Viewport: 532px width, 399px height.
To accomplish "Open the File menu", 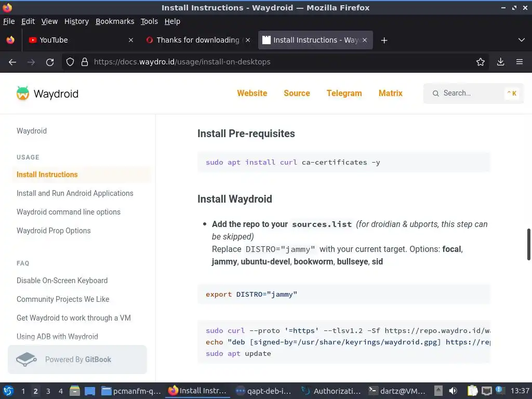I will click(9, 21).
